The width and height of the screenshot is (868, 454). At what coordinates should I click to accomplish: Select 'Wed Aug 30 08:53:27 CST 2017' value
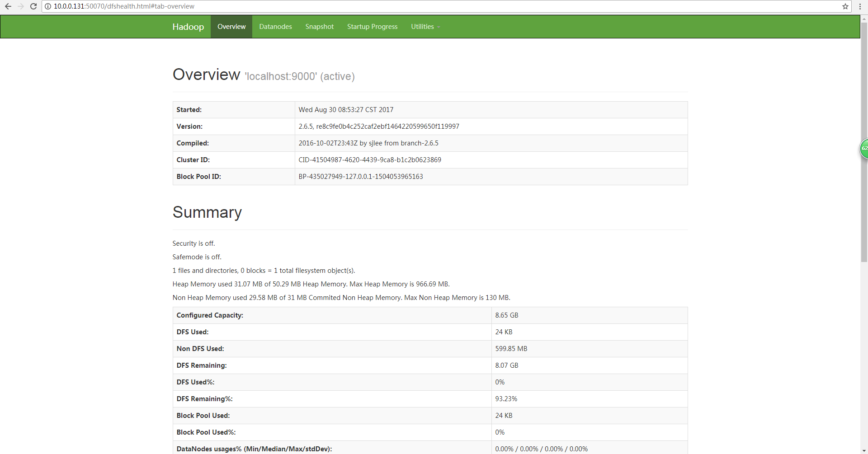pos(346,110)
